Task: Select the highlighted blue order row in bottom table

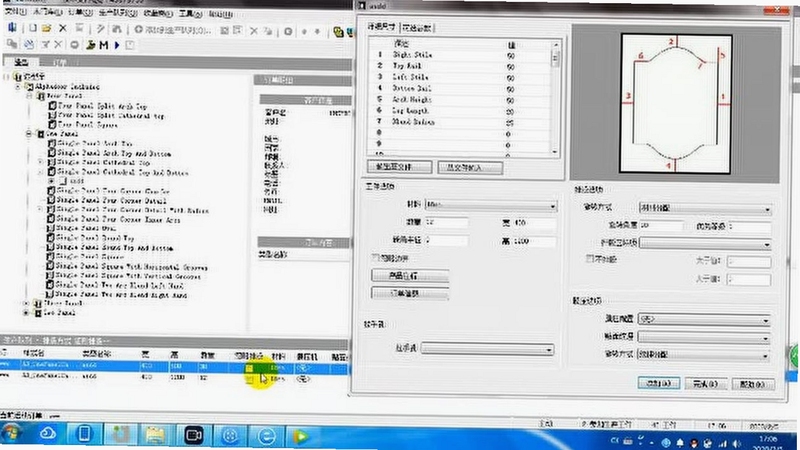Action: point(173,366)
